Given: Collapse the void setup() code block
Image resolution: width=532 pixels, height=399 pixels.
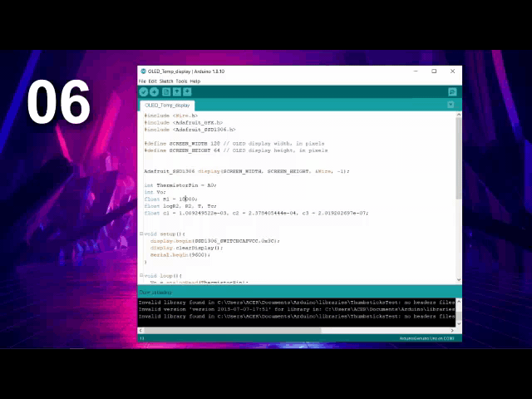Looking at the screenshot, I should coord(141,234).
